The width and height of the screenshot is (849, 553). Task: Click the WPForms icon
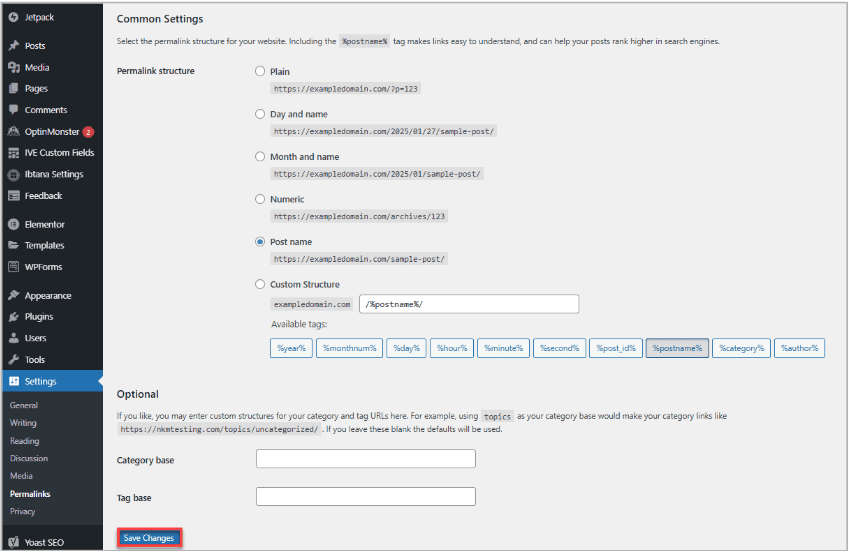14,267
